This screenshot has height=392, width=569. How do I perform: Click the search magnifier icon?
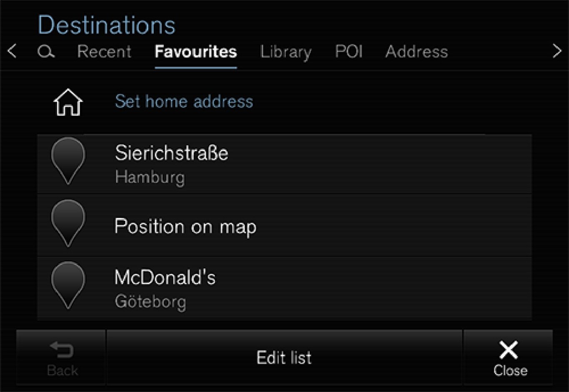[46, 52]
